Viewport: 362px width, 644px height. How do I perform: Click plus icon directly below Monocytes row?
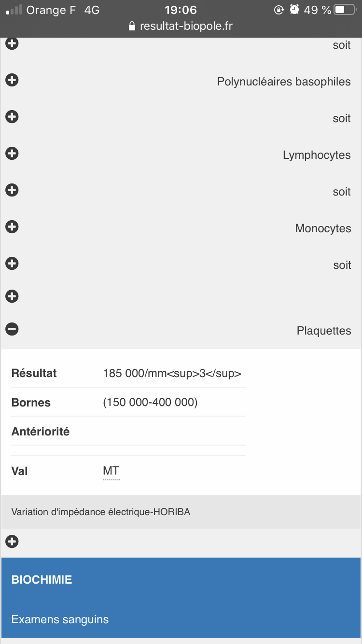click(12, 264)
